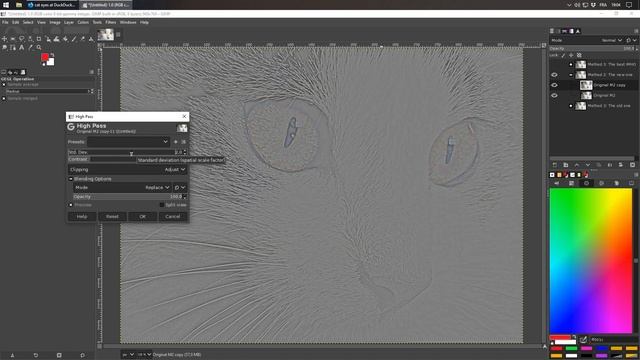Open the zoom level dropdown in status bar
The height and width of the screenshot is (360, 640).
[x=144, y=354]
